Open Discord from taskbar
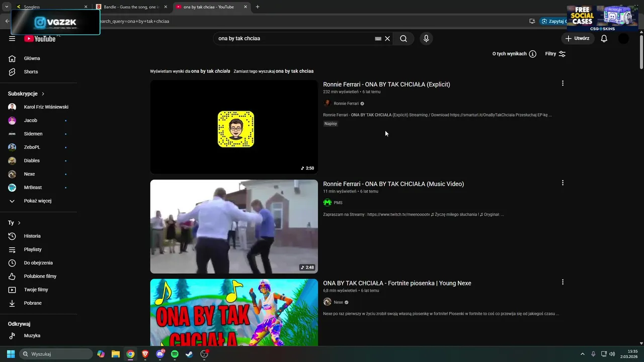This screenshot has height=362, width=644. pyautogui.click(x=160, y=354)
